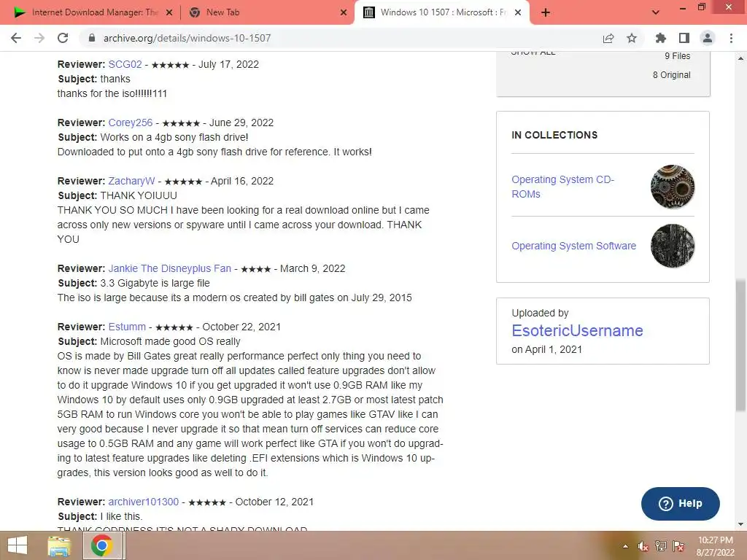The height and width of the screenshot is (560, 747).
Task: Open Operating System Software collection
Action: point(573,246)
